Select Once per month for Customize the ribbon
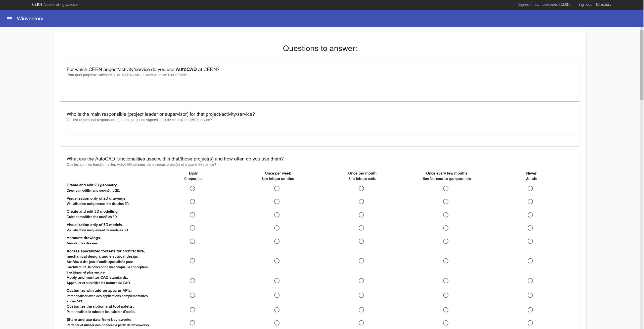 coord(361,310)
